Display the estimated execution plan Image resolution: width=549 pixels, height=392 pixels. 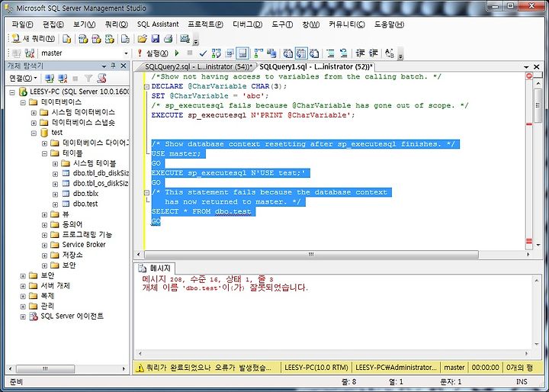coord(217,53)
